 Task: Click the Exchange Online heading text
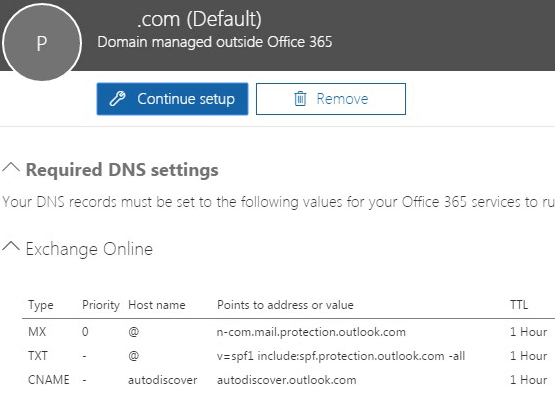[x=89, y=249]
